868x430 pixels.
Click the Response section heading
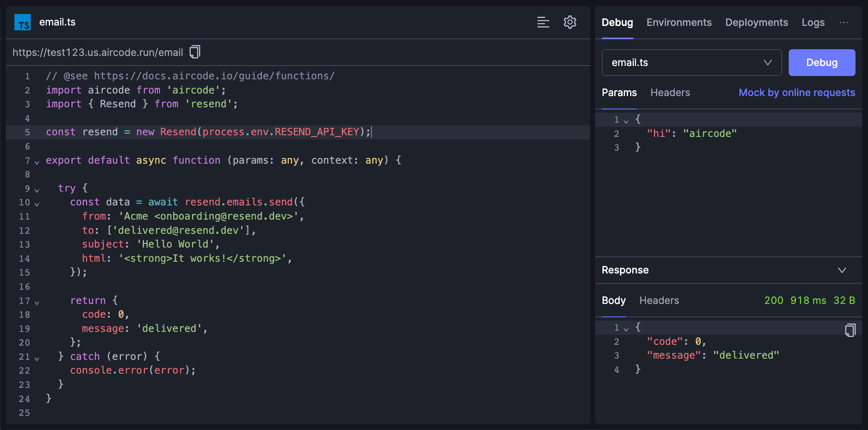click(x=625, y=270)
